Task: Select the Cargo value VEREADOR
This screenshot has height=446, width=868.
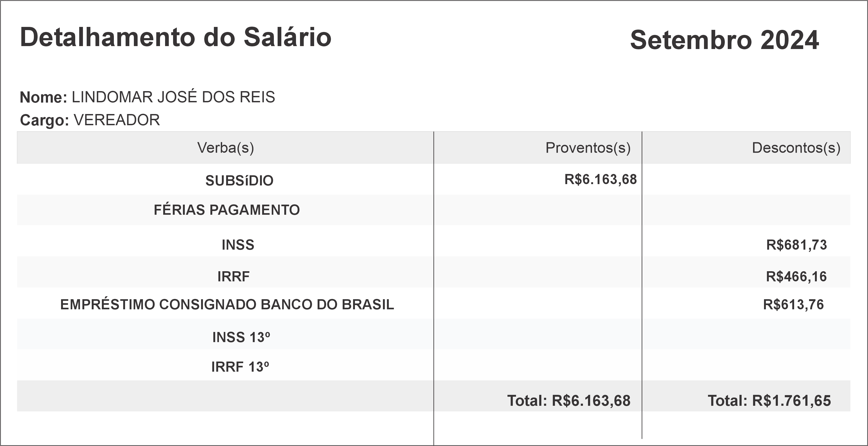Action: click(x=117, y=120)
